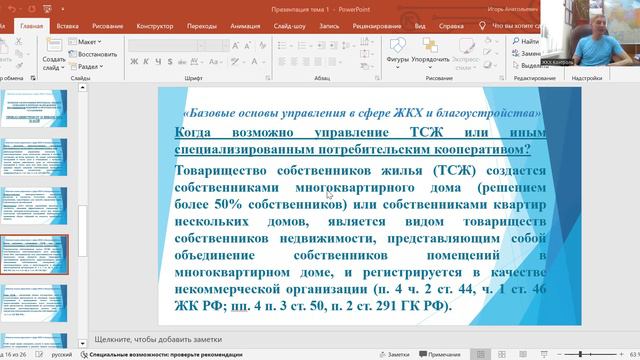Center text in paragraph group
This screenshot has height=360, width=640.
pos(294,62)
